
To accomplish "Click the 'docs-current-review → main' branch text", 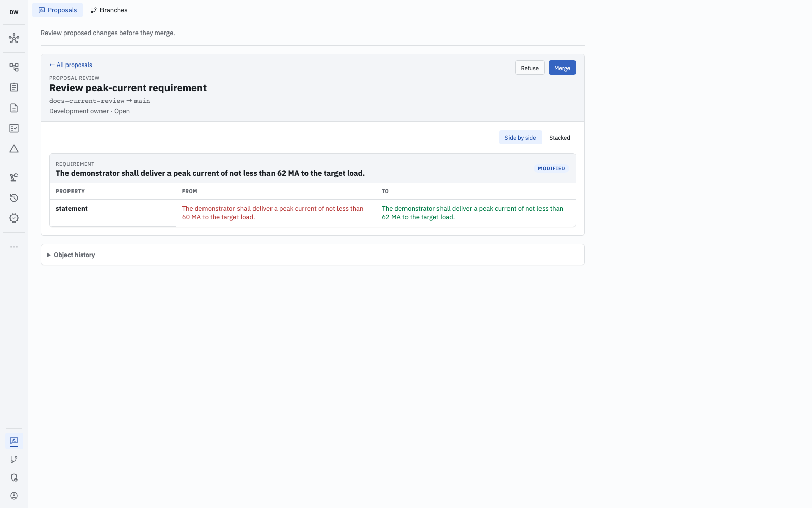I will pos(99,101).
